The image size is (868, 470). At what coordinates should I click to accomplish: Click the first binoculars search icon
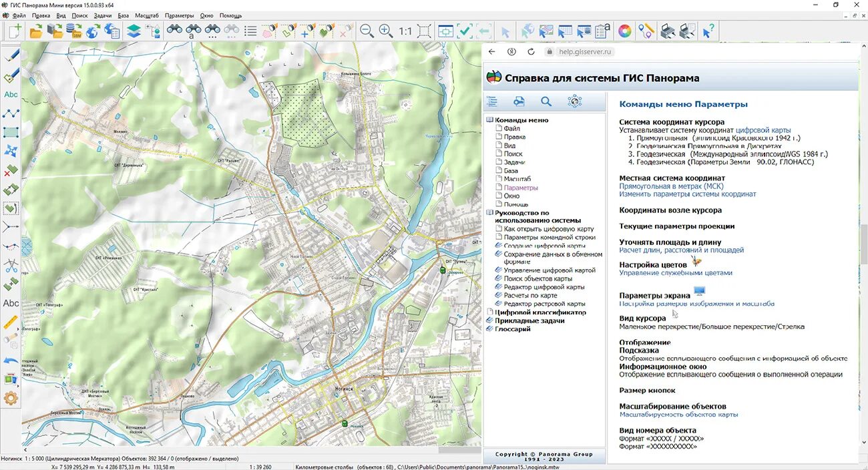(x=174, y=30)
